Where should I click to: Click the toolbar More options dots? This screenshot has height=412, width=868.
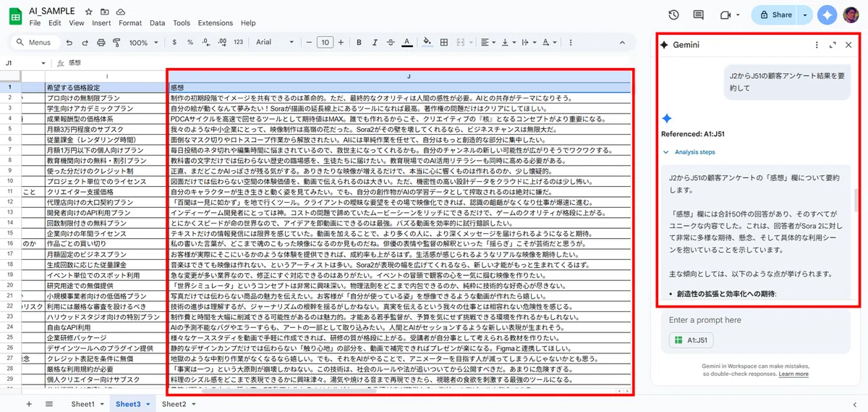pyautogui.click(x=571, y=42)
